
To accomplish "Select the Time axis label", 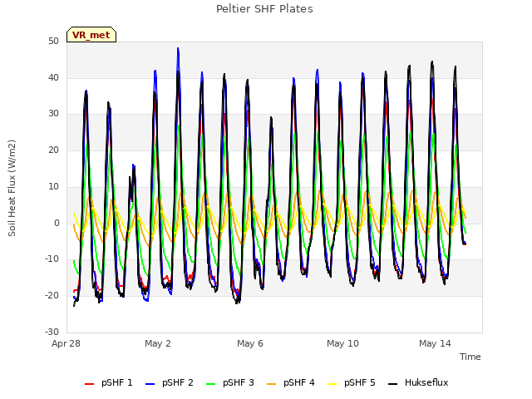I will (x=470, y=357).
